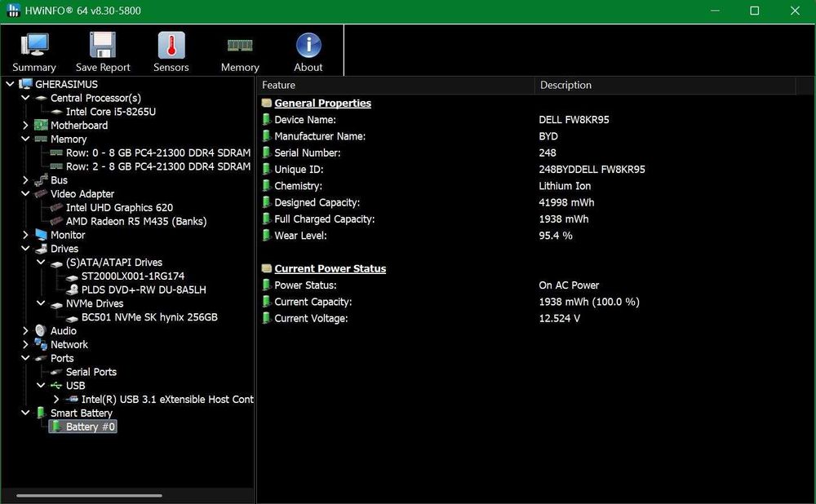Click the Video Adapter card icon

[x=41, y=193]
